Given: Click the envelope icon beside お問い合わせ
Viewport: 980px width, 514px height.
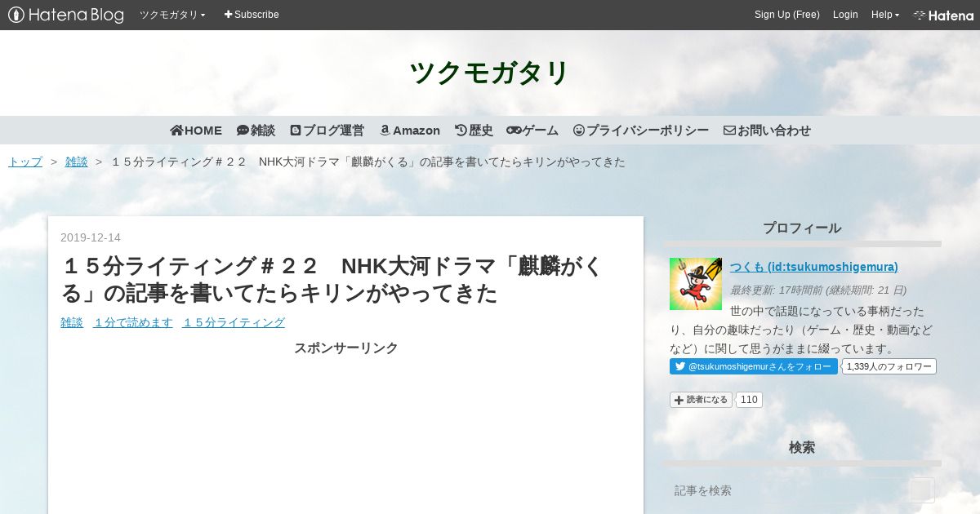Looking at the screenshot, I should tap(729, 131).
